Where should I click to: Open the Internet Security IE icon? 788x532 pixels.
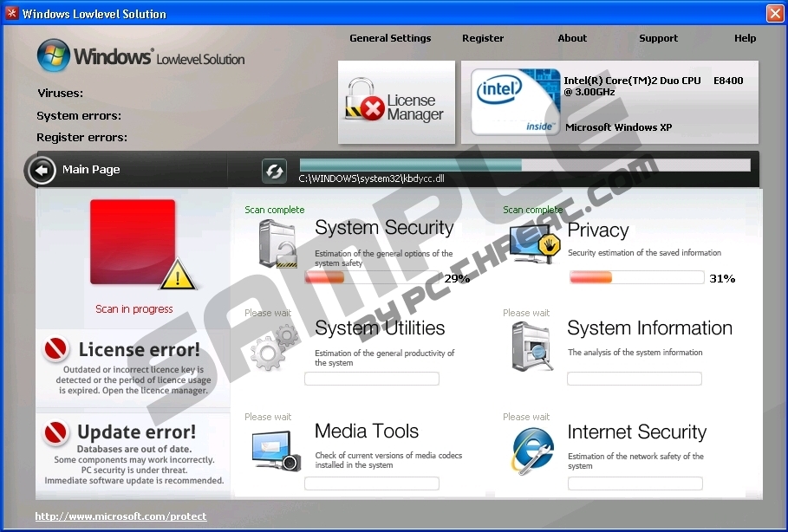532,450
